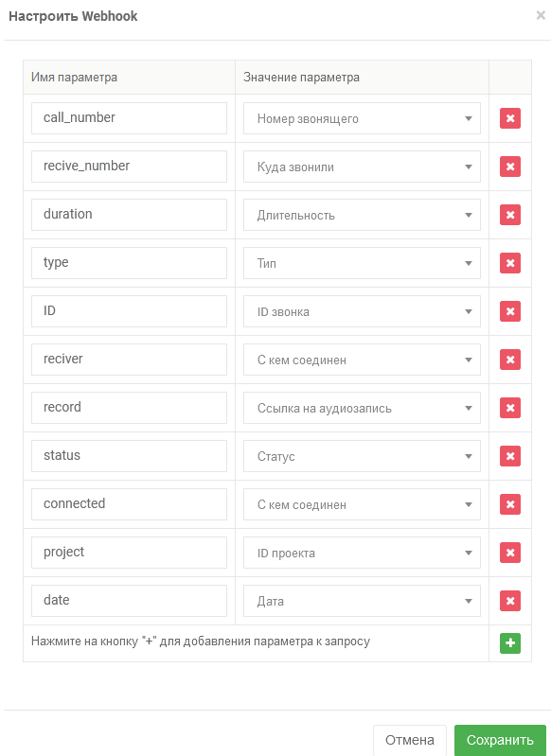Screen dimensions: 551x756
Task: Focus the call_number name field
Action: (129, 118)
